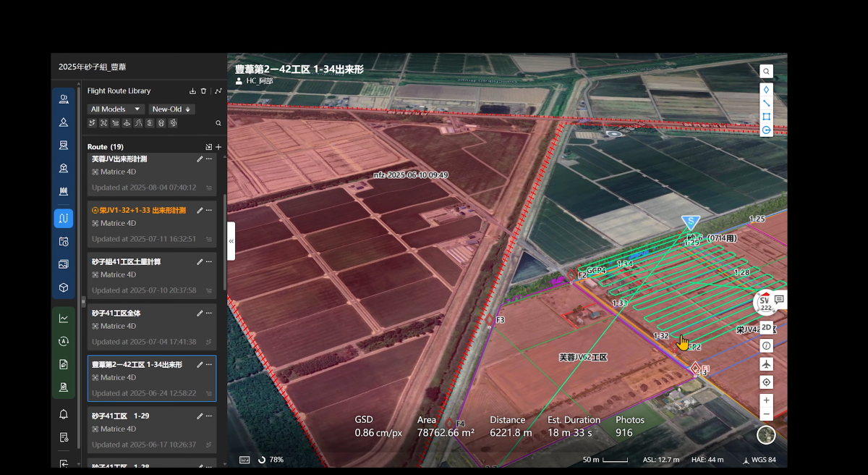Zoom in on the map with plus button
The image size is (868, 475).
tap(766, 400)
